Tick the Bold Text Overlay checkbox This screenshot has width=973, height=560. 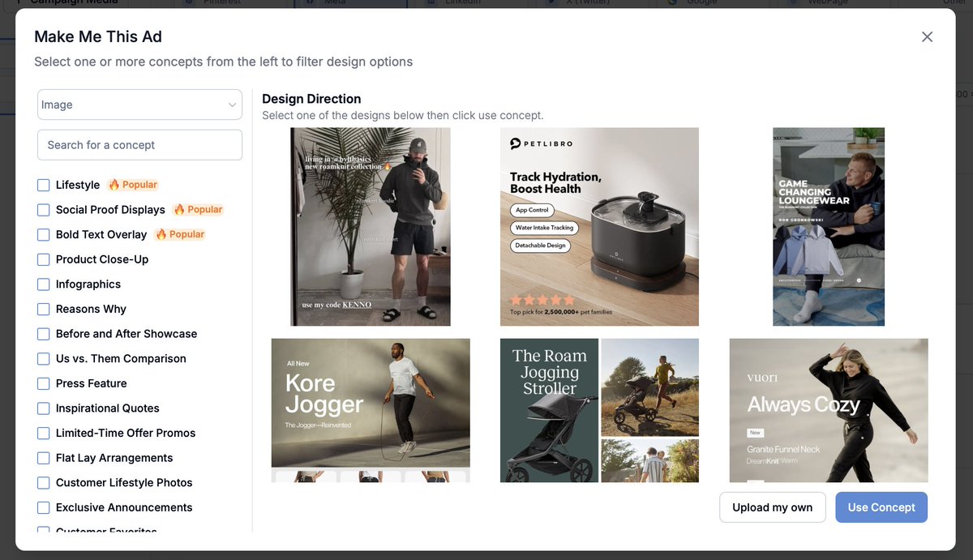pyautogui.click(x=44, y=234)
